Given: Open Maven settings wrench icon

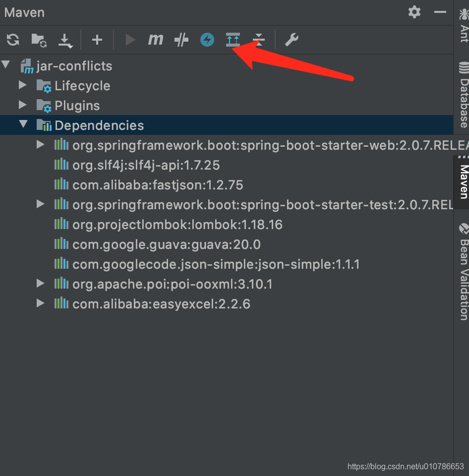Looking at the screenshot, I should tap(292, 40).
